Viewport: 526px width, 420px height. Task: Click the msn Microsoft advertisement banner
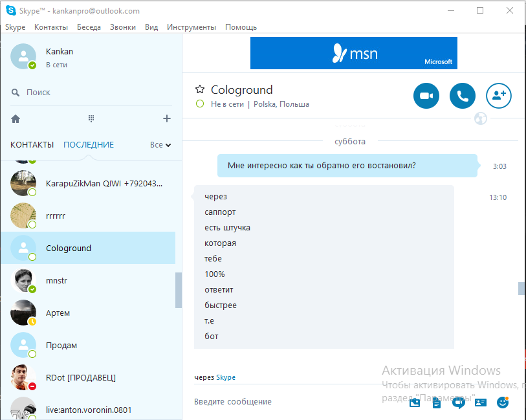click(x=353, y=53)
